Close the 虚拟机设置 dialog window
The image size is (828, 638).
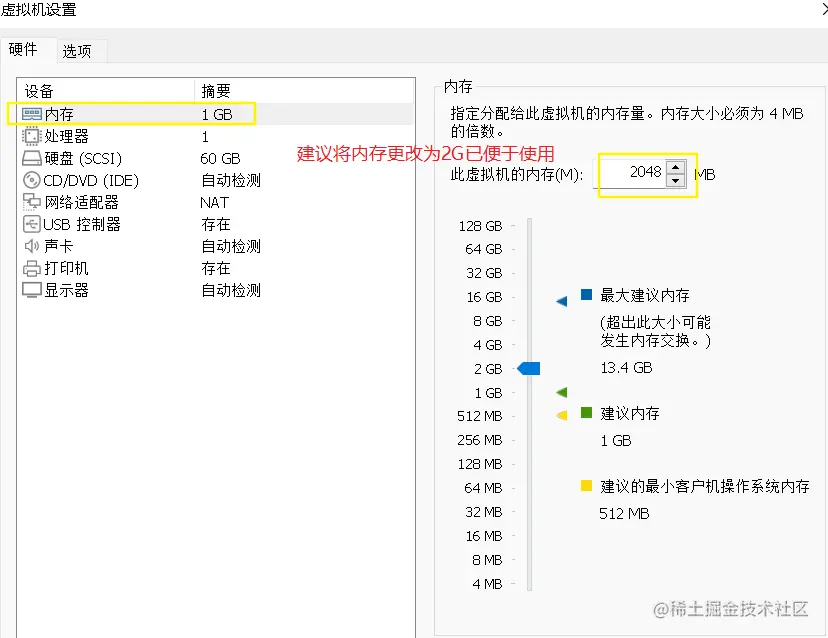tap(824, 9)
